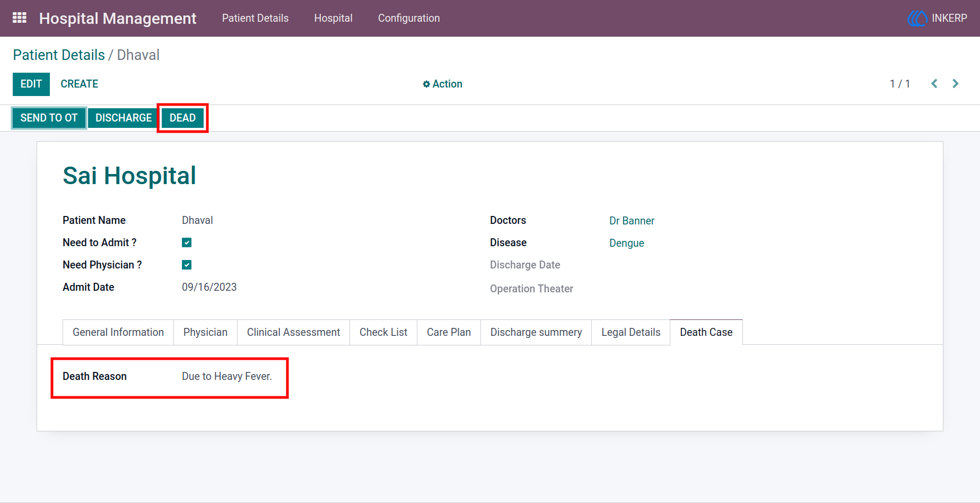Click the 1 / 1 pager counter
Image resolution: width=980 pixels, height=503 pixels.
pyautogui.click(x=900, y=84)
